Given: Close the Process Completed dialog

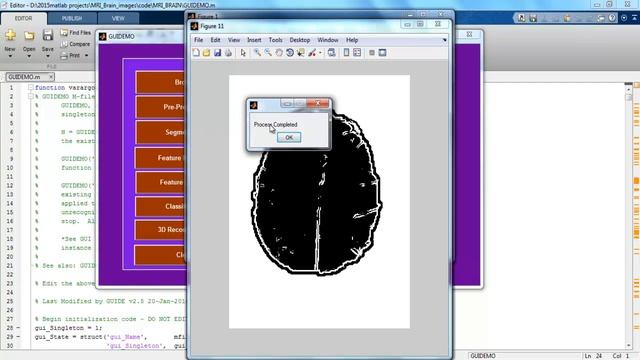Looking at the screenshot, I should (x=318, y=104).
